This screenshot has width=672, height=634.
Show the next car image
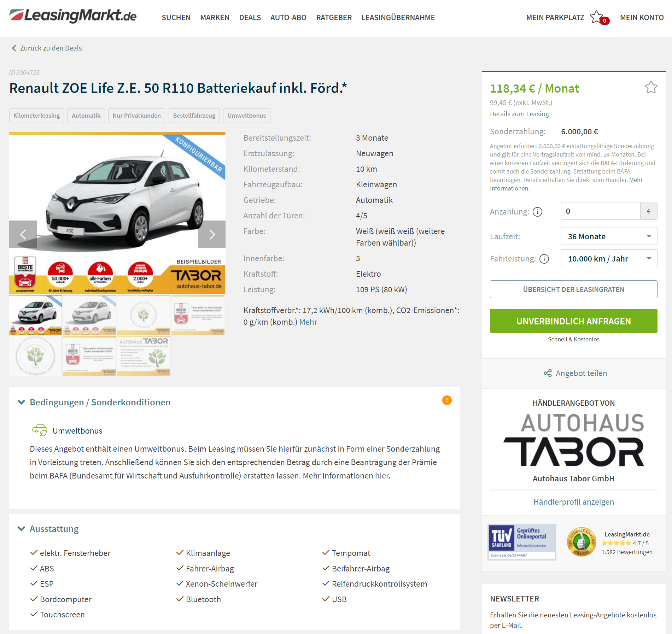tap(212, 234)
